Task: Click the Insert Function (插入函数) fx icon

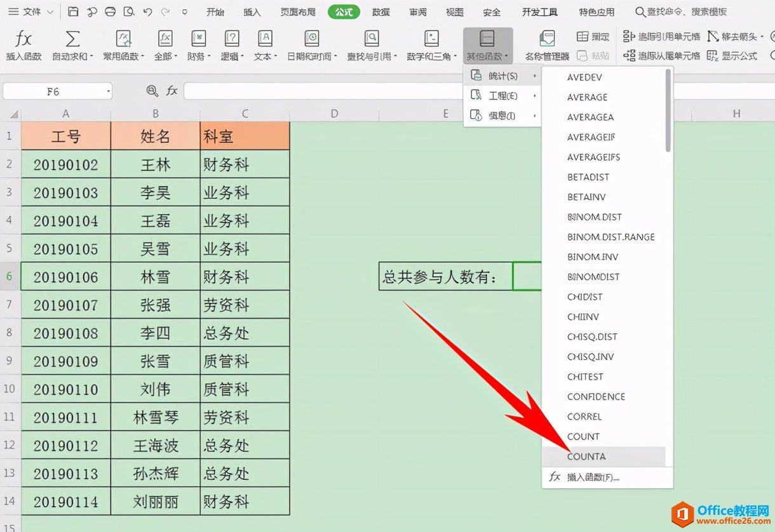Action: pyautogui.click(x=24, y=39)
